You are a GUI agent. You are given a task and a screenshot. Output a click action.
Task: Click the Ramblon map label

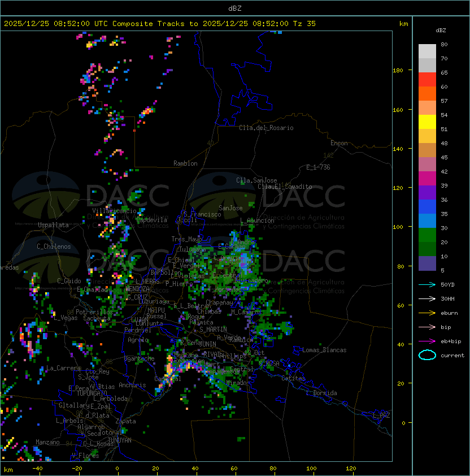[185, 163]
